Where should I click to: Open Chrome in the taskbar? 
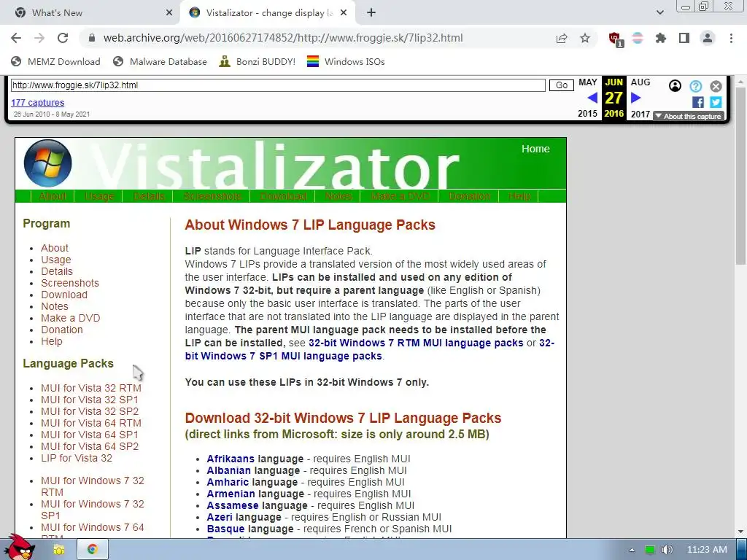click(x=93, y=550)
